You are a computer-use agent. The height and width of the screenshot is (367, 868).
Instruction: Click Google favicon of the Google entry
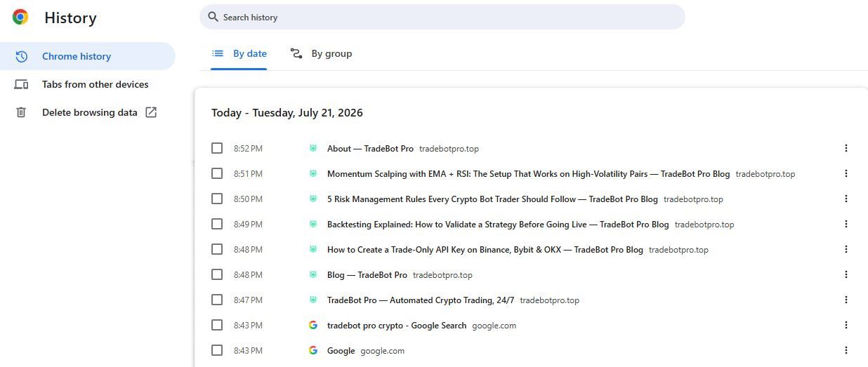point(313,350)
